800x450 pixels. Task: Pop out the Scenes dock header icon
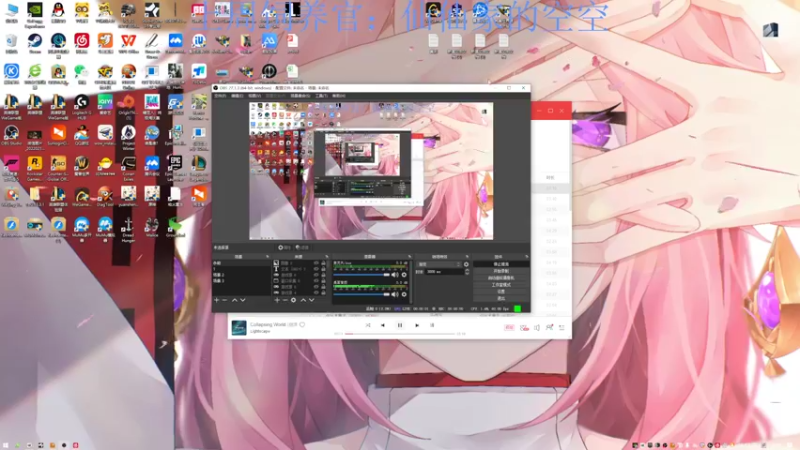267,257
